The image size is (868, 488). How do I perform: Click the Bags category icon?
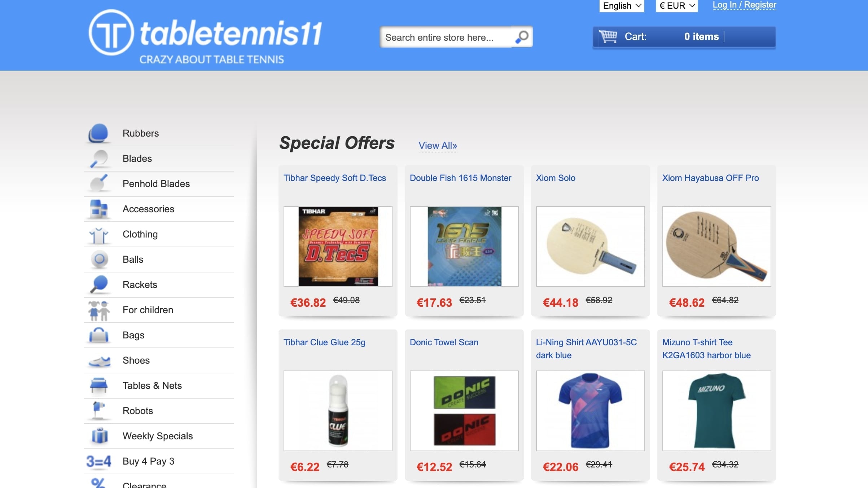pyautogui.click(x=98, y=335)
